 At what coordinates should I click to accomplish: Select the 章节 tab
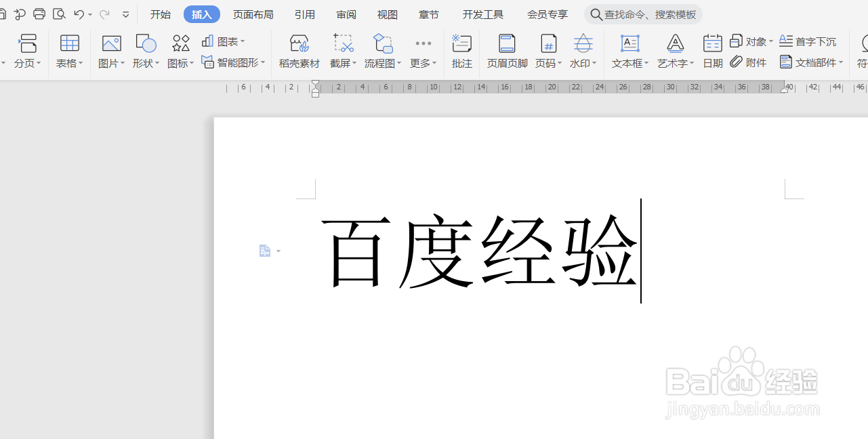click(x=429, y=14)
